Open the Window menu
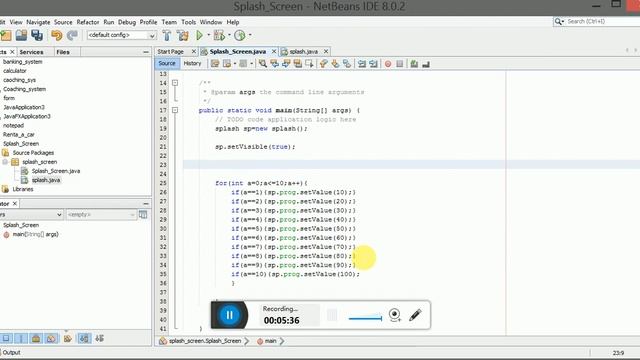This screenshot has height=360, width=640. tap(211, 22)
